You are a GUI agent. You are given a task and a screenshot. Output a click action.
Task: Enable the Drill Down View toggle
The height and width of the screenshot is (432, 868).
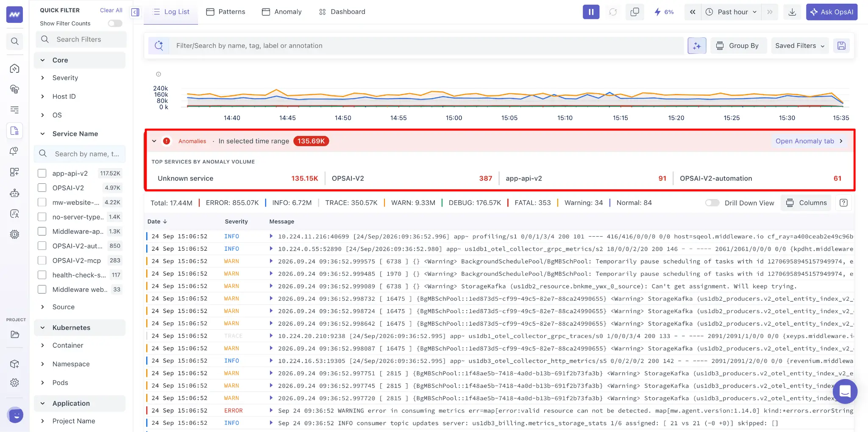(x=712, y=203)
